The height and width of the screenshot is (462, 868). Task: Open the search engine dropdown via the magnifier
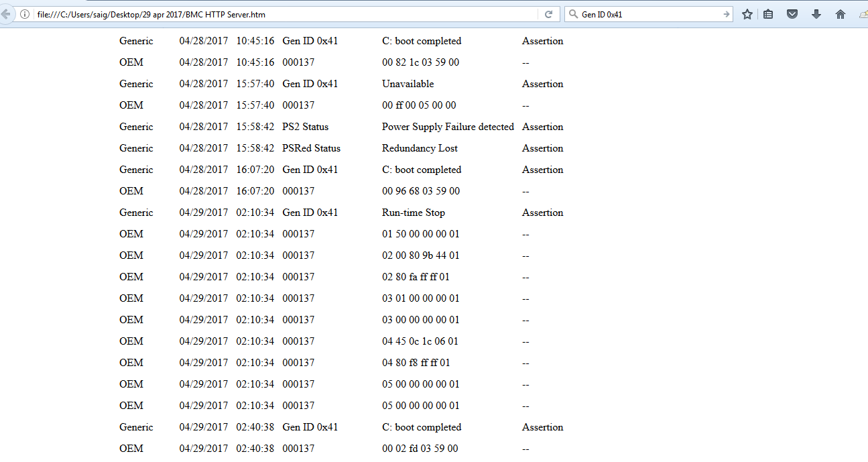(x=573, y=13)
